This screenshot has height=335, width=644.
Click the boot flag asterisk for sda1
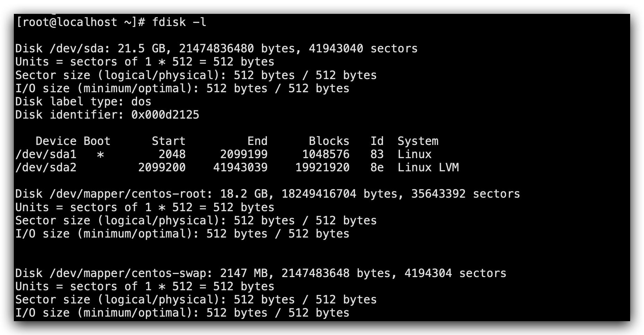point(101,155)
